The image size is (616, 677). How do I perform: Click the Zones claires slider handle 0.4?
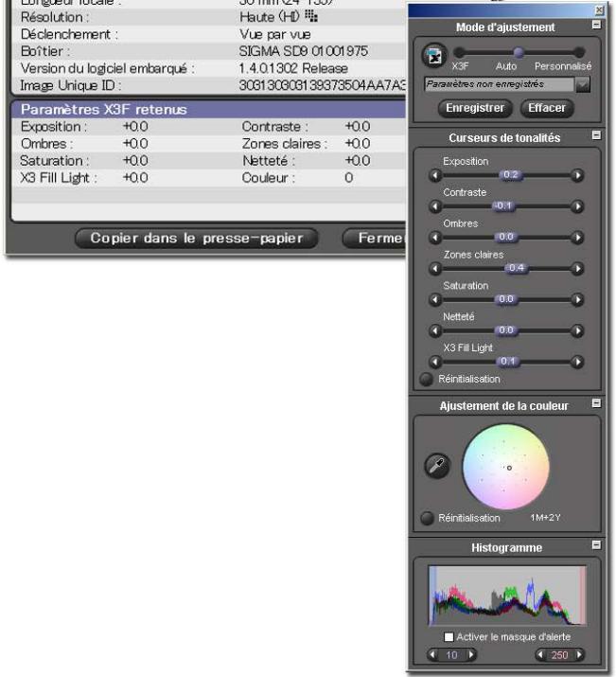pos(517,268)
